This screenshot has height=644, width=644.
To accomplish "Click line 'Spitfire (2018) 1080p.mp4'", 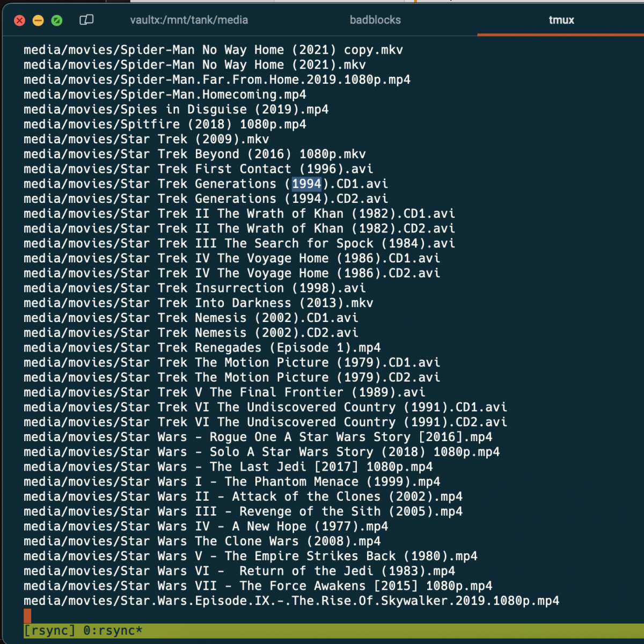I will tap(165, 125).
